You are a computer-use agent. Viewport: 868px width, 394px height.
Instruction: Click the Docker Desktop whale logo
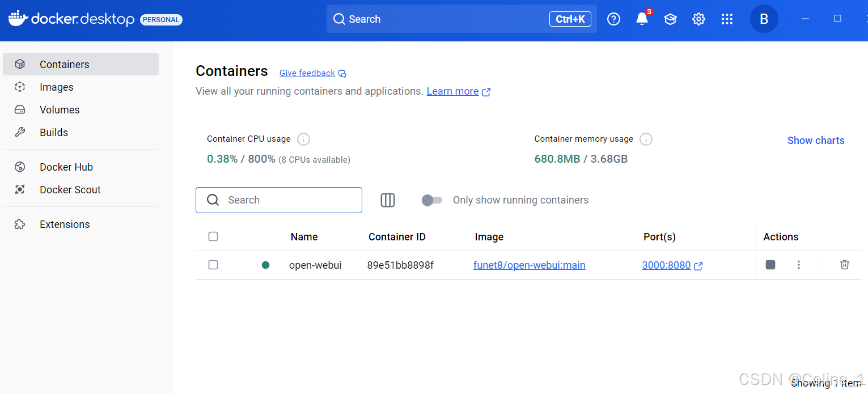point(18,19)
